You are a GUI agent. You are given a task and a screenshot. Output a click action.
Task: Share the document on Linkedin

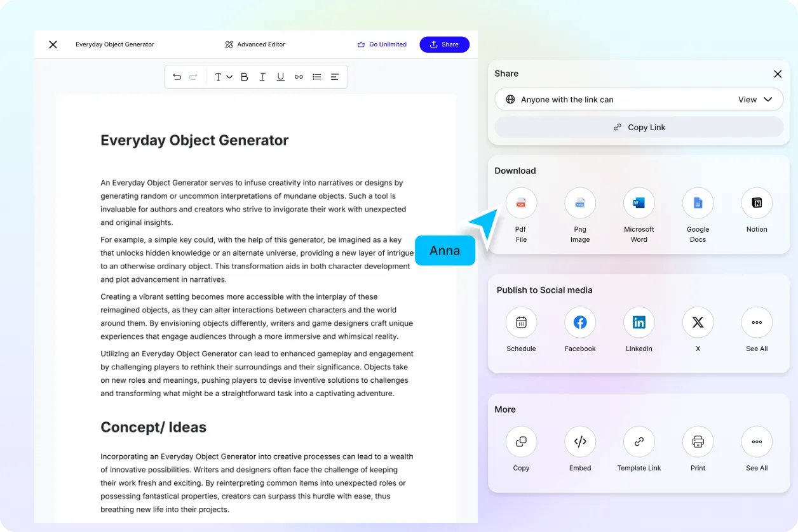(x=639, y=322)
